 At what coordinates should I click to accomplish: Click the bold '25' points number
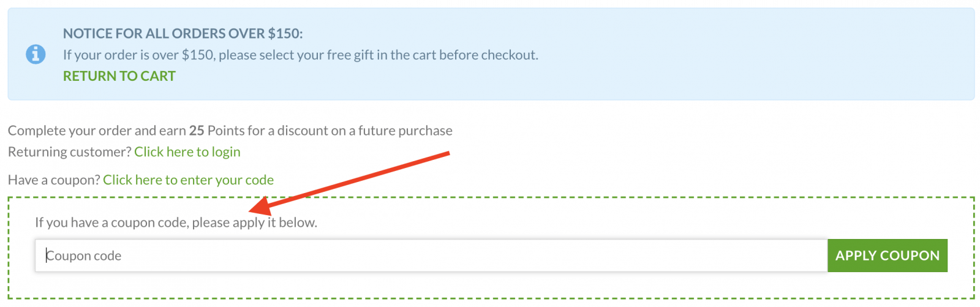[197, 131]
